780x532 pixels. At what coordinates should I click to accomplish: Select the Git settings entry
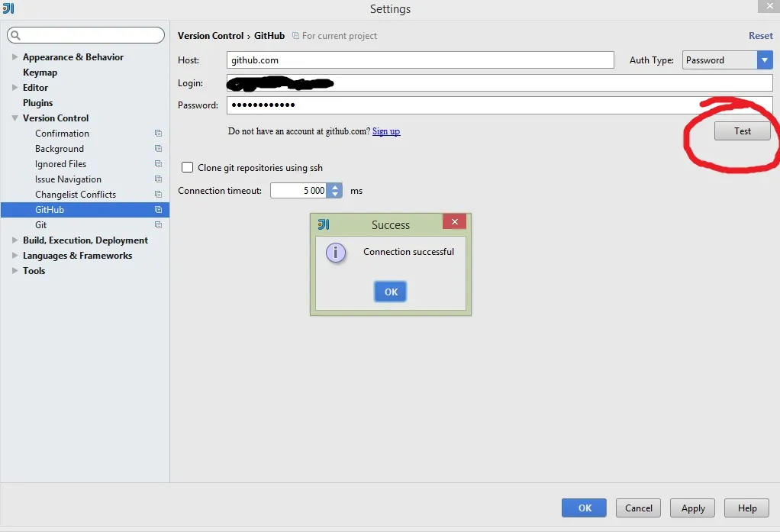tap(40, 225)
